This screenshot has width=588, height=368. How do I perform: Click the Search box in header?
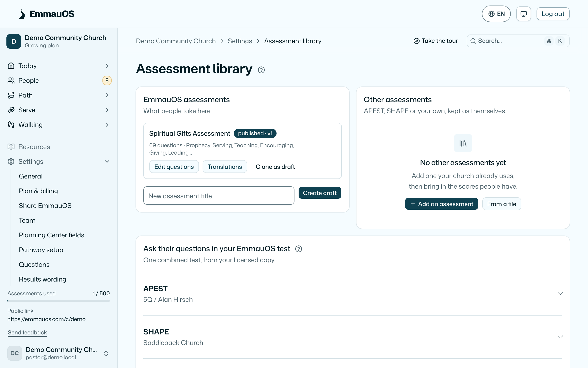(x=518, y=41)
